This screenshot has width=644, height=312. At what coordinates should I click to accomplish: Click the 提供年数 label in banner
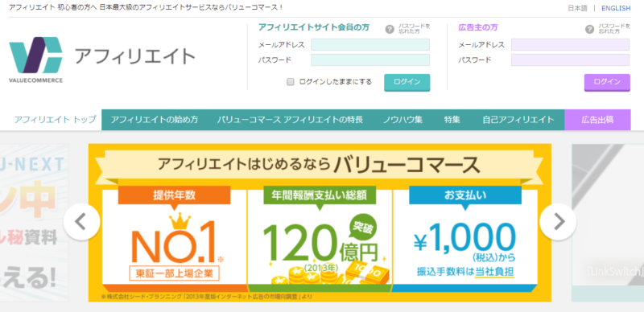coord(174,195)
